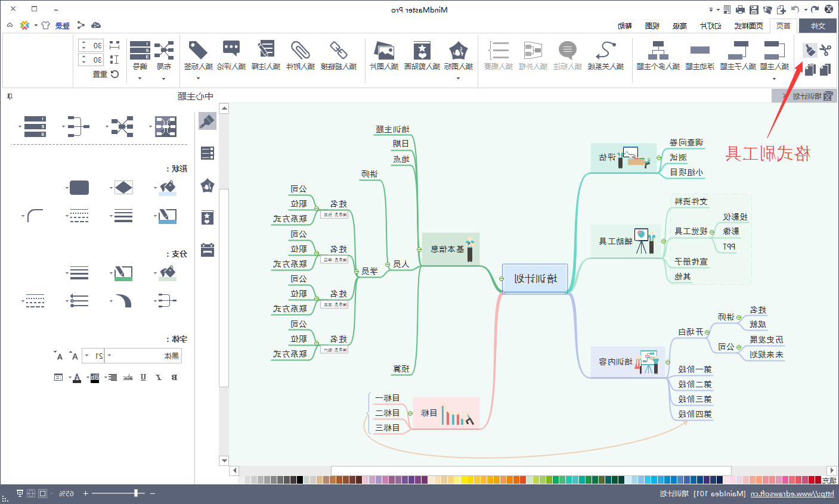Viewport: 839px width, 504px height.
Task: Click the Cut scissors icon
Action: click(x=825, y=50)
